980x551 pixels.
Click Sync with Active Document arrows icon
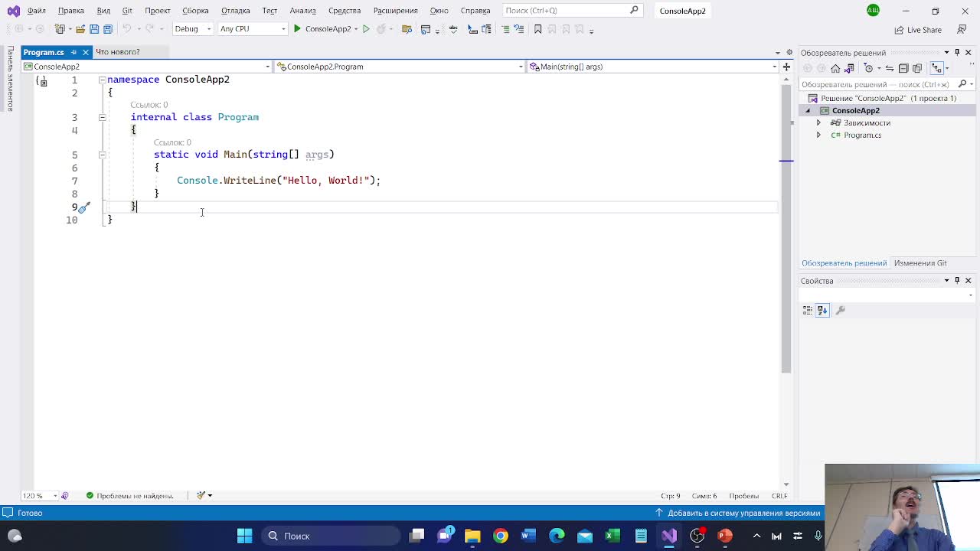[x=890, y=68]
